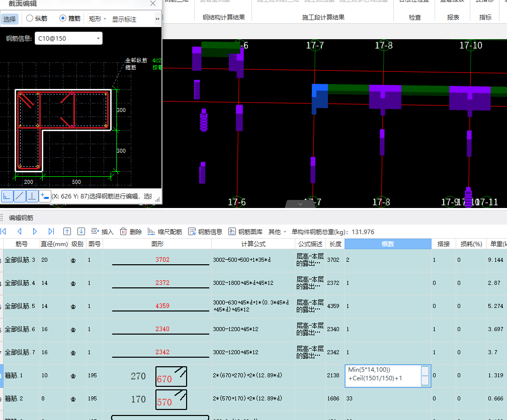This screenshot has width=507, height=420.
Task: Collapse the 3D view panel chevron
Action: (x=300, y=204)
